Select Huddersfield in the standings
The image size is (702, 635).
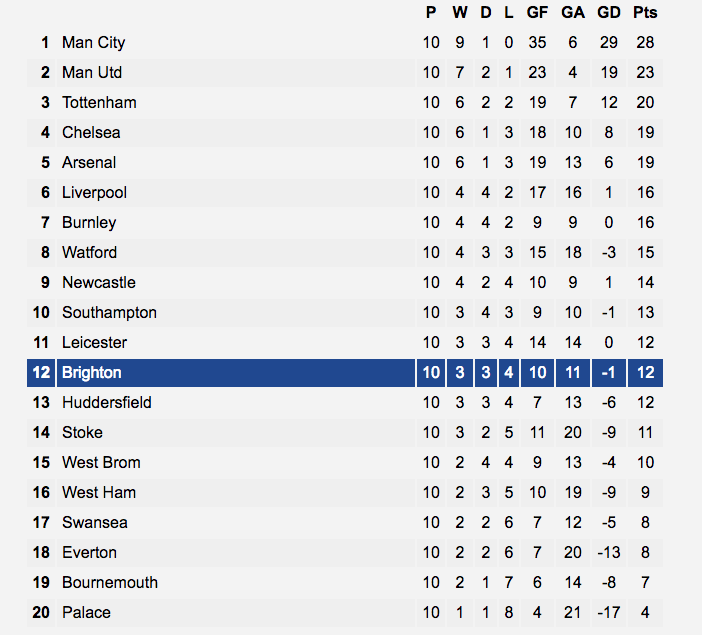point(107,403)
